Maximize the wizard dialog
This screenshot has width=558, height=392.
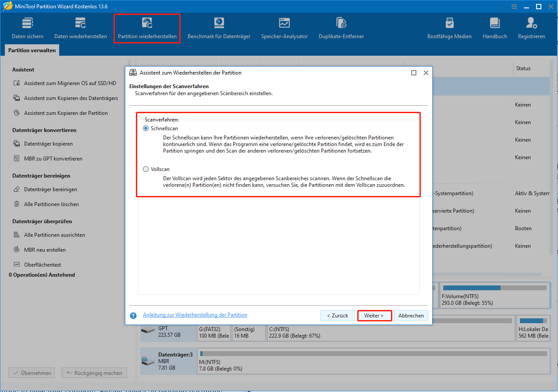tap(413, 73)
